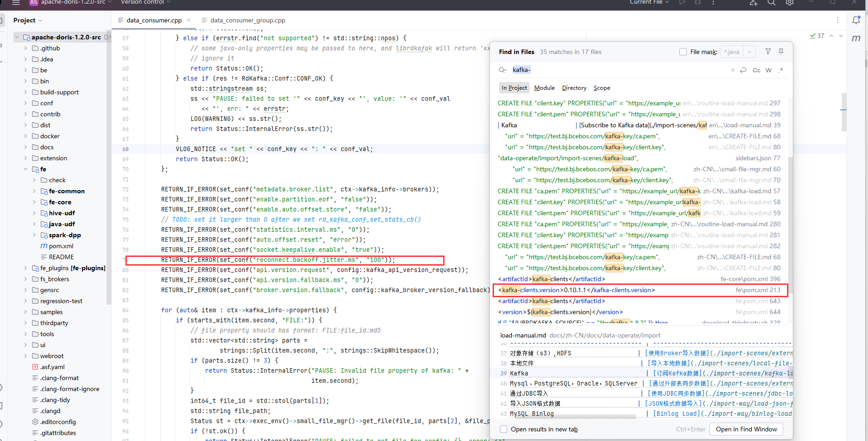Open the problems inspection indicator showing 37

click(817, 36)
